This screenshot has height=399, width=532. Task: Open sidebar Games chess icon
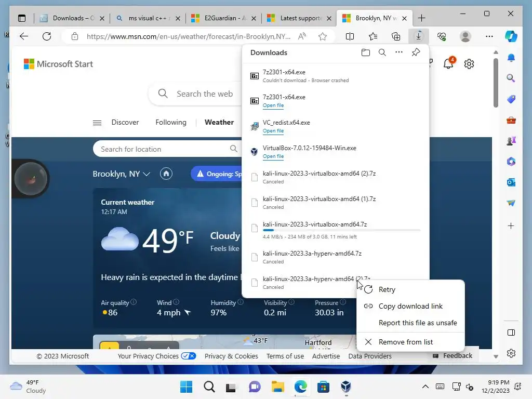(x=511, y=140)
